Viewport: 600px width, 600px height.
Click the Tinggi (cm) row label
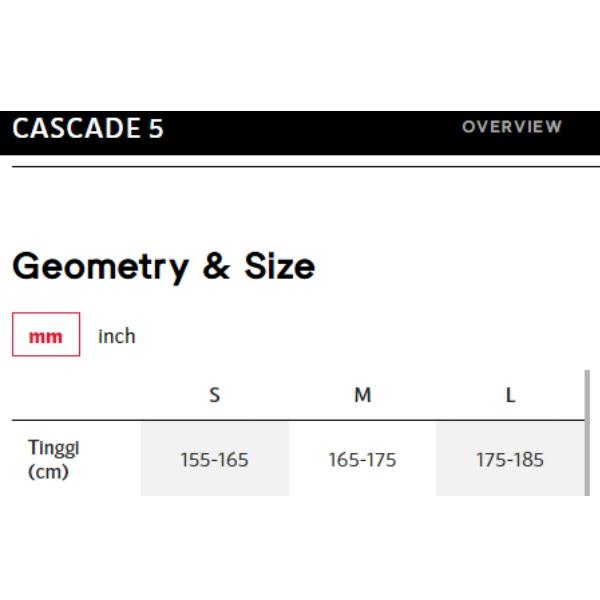tap(54, 459)
